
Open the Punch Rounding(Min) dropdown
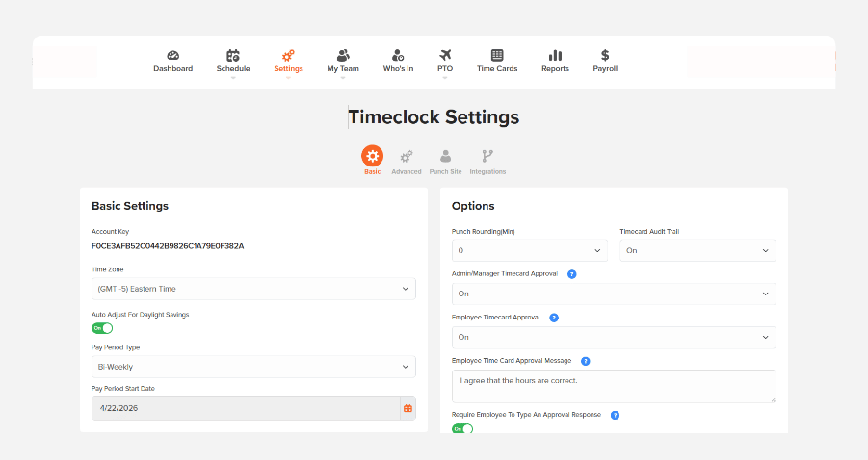point(529,250)
